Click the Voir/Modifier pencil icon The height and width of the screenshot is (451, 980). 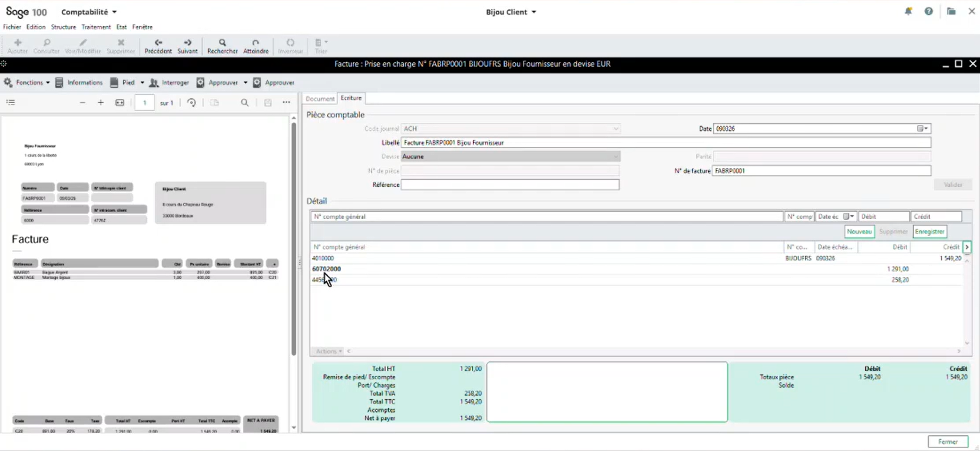click(x=83, y=42)
